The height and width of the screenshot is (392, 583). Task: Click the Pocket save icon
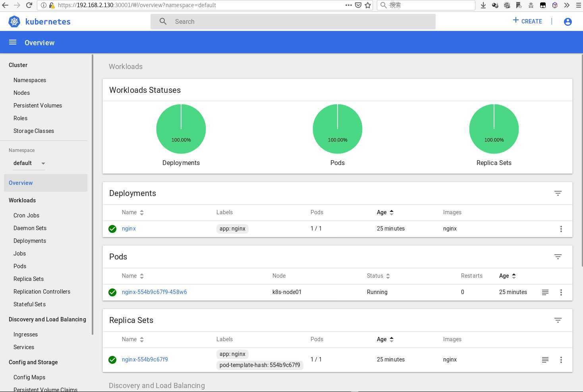358,5
